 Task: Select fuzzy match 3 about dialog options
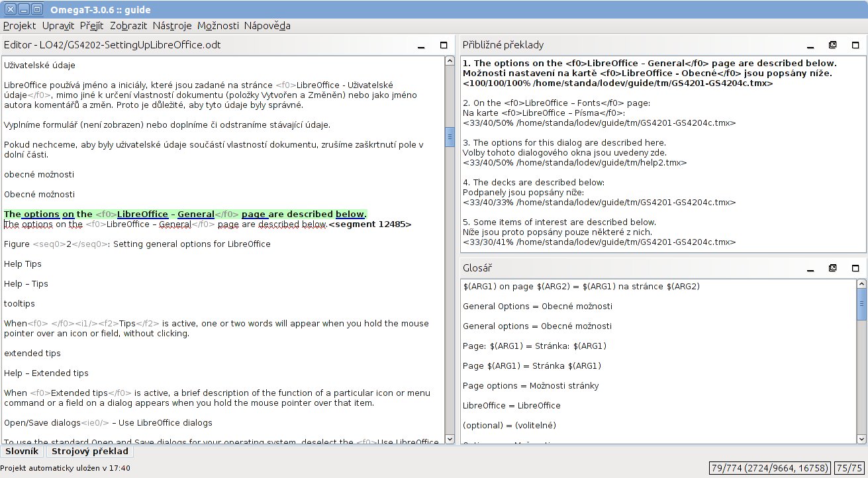click(575, 152)
